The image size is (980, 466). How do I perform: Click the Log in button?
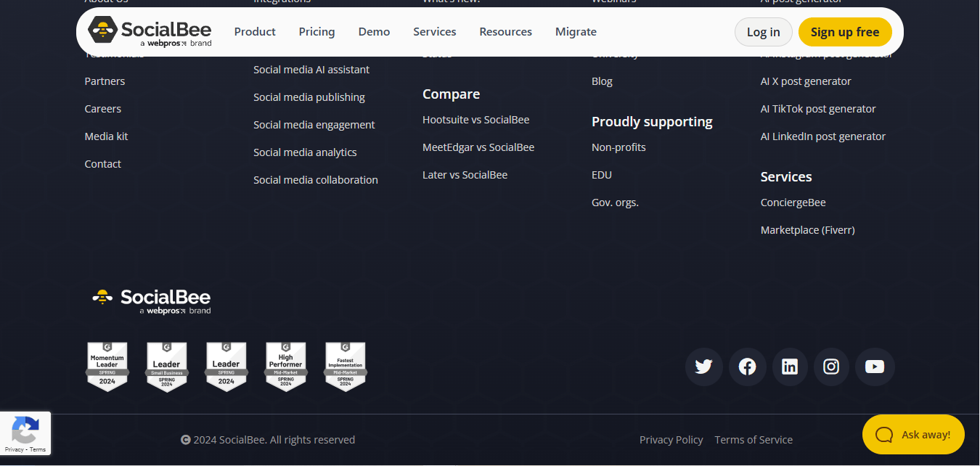coord(764,32)
